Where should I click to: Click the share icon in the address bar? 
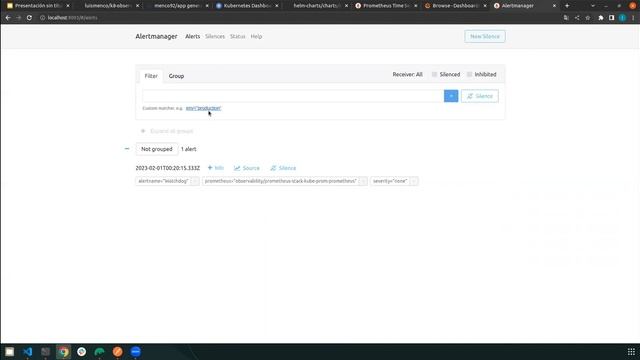point(577,18)
